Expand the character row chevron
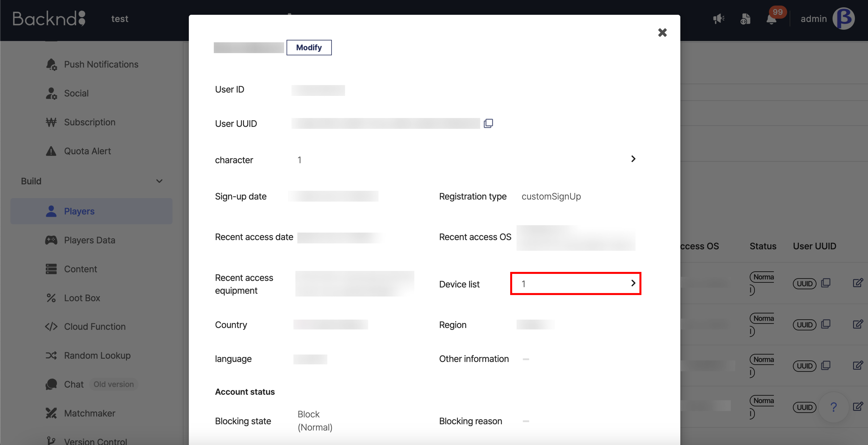This screenshot has height=445, width=868. pos(633,159)
